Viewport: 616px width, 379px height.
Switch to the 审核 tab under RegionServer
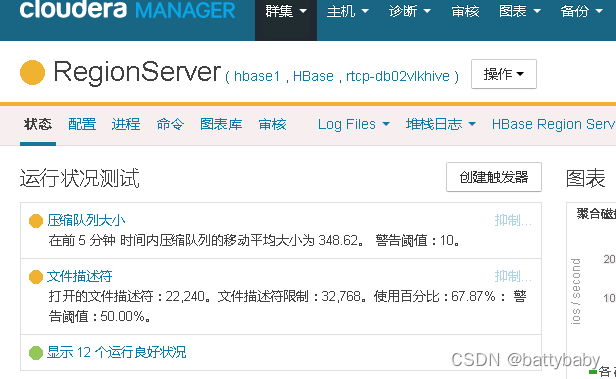[272, 124]
